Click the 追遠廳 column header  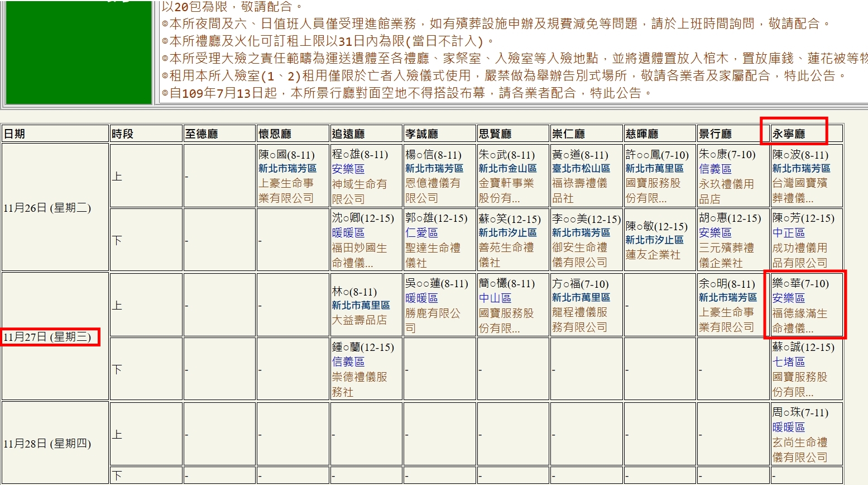(x=366, y=134)
